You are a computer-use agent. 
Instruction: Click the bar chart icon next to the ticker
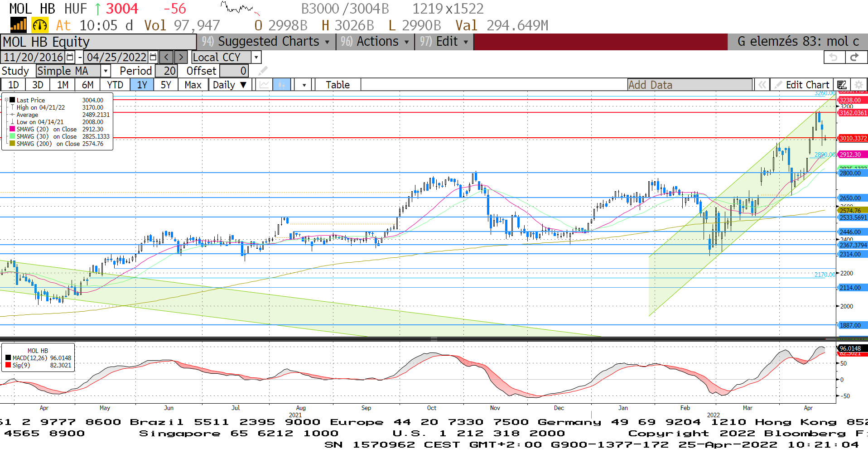pos(19,25)
